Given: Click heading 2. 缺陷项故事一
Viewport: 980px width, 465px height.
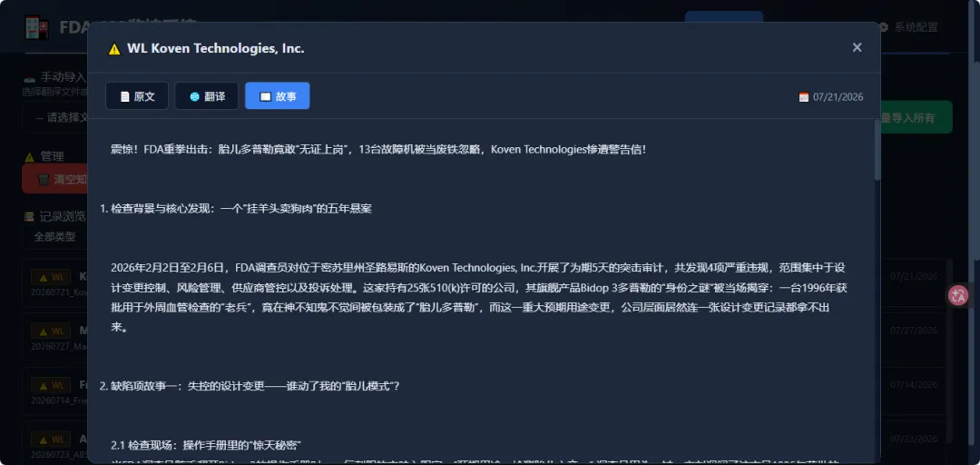Looking at the screenshot, I should coord(250,386).
